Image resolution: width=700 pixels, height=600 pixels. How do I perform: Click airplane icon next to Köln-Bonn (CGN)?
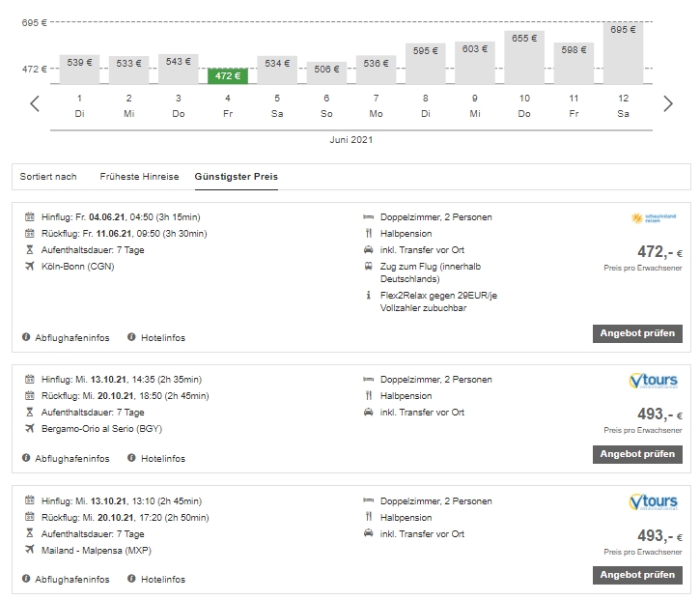pyautogui.click(x=29, y=266)
